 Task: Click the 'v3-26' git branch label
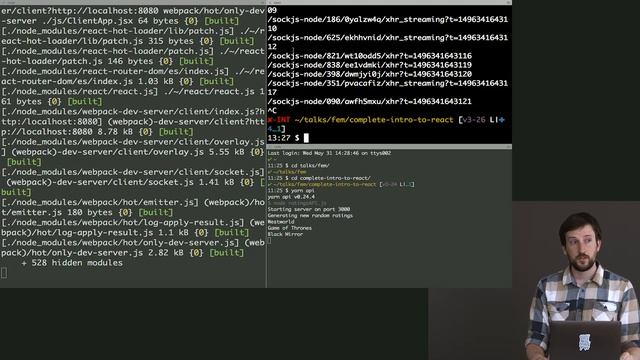[473, 120]
